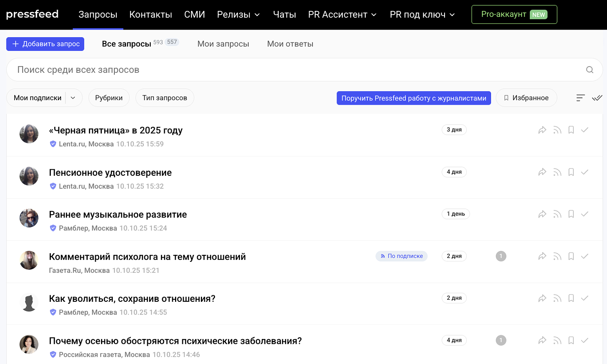Mark Комментарий психолога request as read

click(584, 256)
